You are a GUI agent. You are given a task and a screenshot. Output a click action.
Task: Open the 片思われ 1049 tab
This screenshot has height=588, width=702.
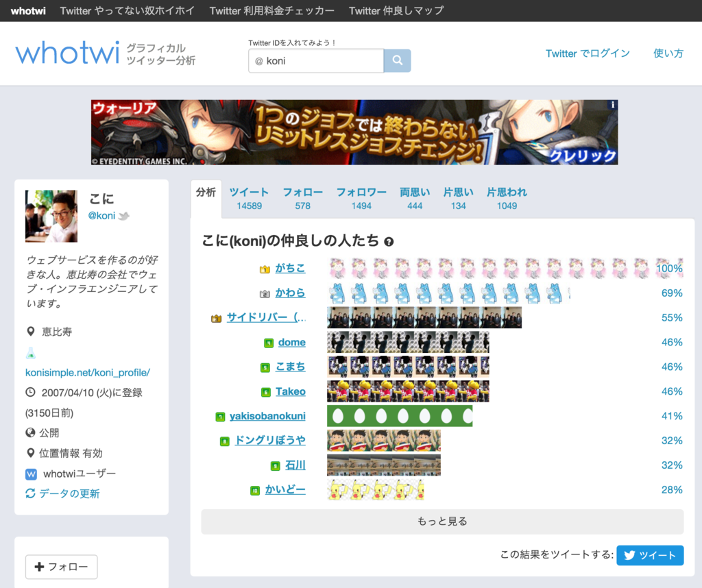tap(507, 199)
